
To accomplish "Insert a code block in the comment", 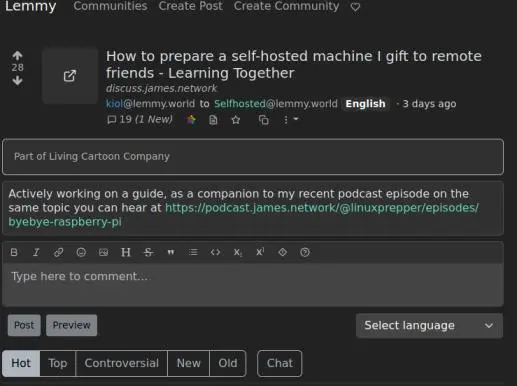I will tap(215, 252).
